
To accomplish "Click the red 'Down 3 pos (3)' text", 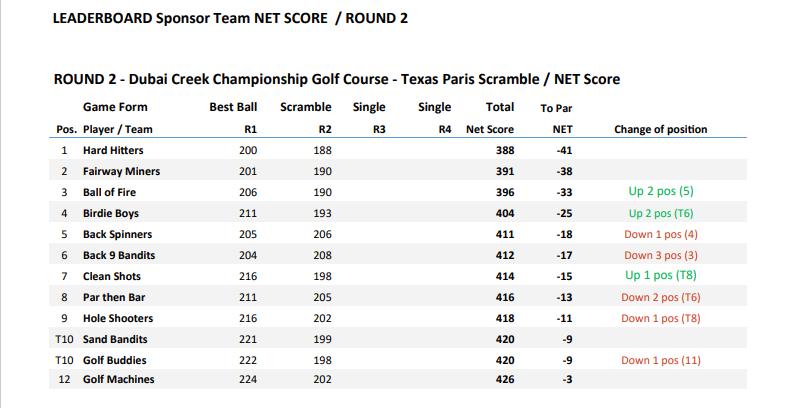I will pos(660,255).
